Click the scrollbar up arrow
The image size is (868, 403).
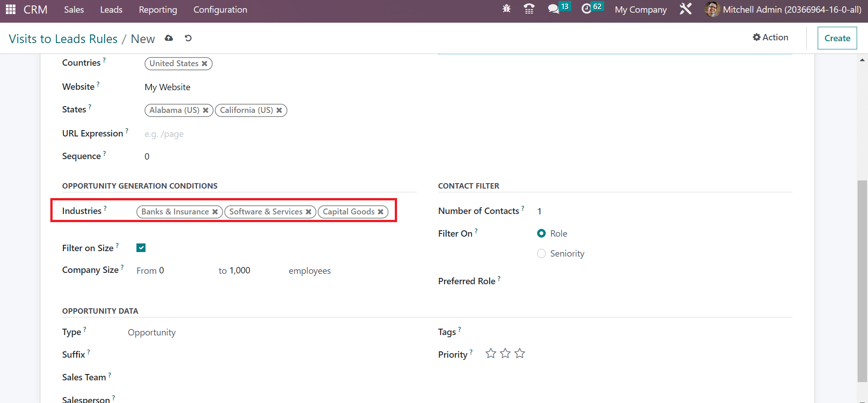862,60
